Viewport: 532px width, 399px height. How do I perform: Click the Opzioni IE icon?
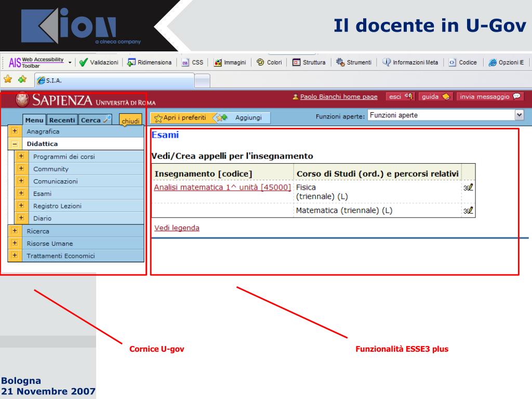coord(493,62)
